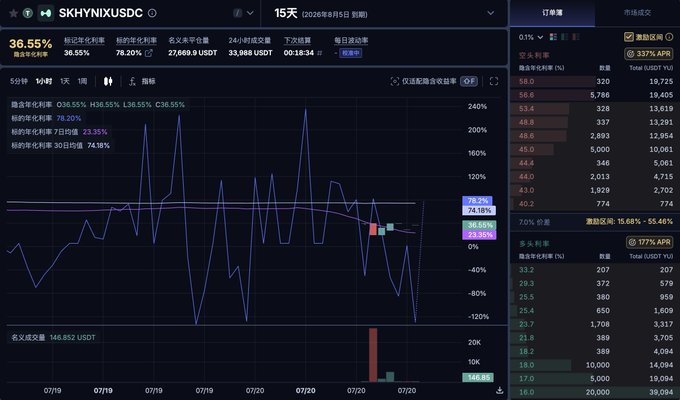The image size is (680, 400).
Task: Select long order row at 18.0
Action: [595, 365]
